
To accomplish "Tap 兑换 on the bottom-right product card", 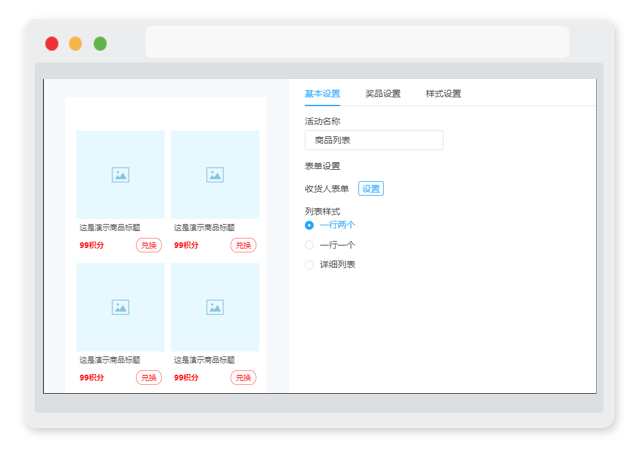I will click(x=243, y=378).
